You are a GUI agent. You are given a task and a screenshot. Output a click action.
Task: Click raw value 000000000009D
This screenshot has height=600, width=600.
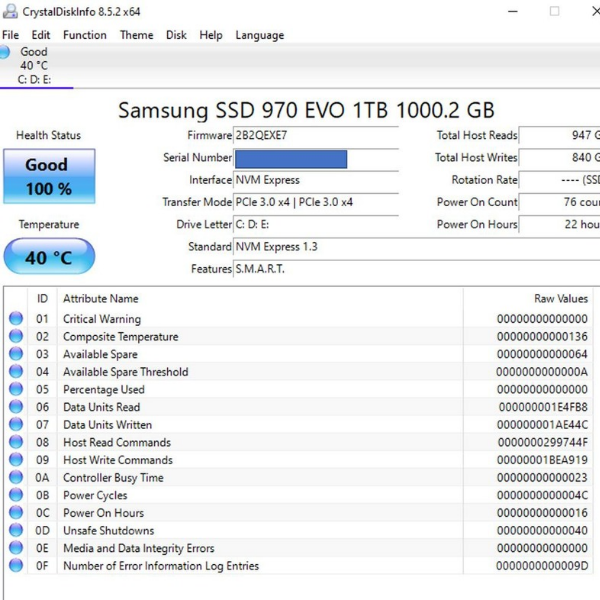click(x=542, y=566)
